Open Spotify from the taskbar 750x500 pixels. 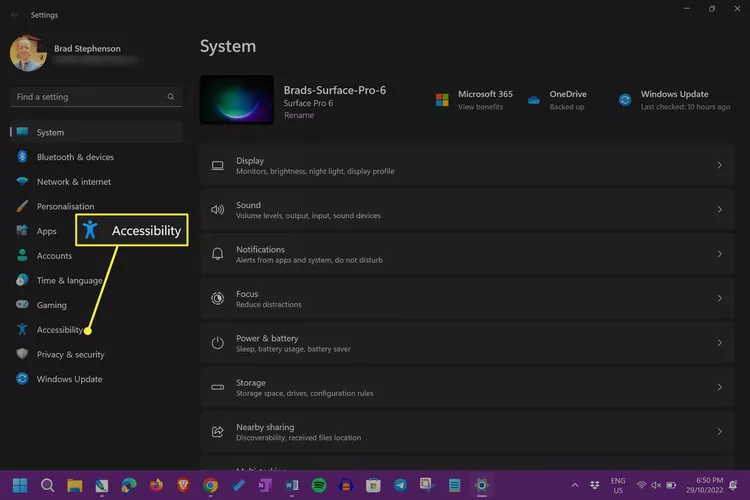tap(319, 485)
